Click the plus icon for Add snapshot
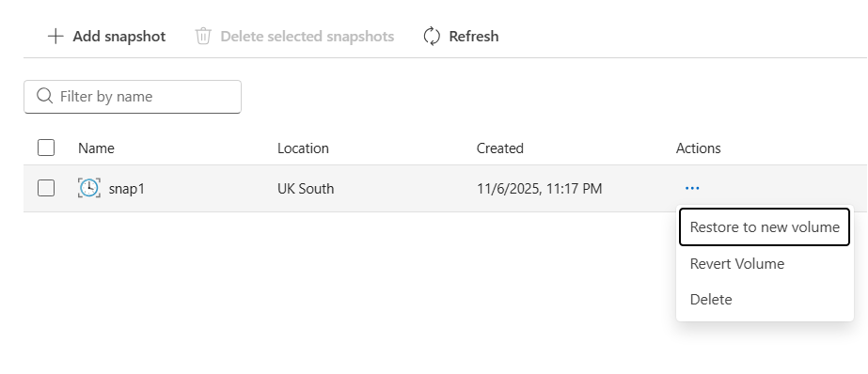The width and height of the screenshot is (868, 374). click(x=55, y=37)
